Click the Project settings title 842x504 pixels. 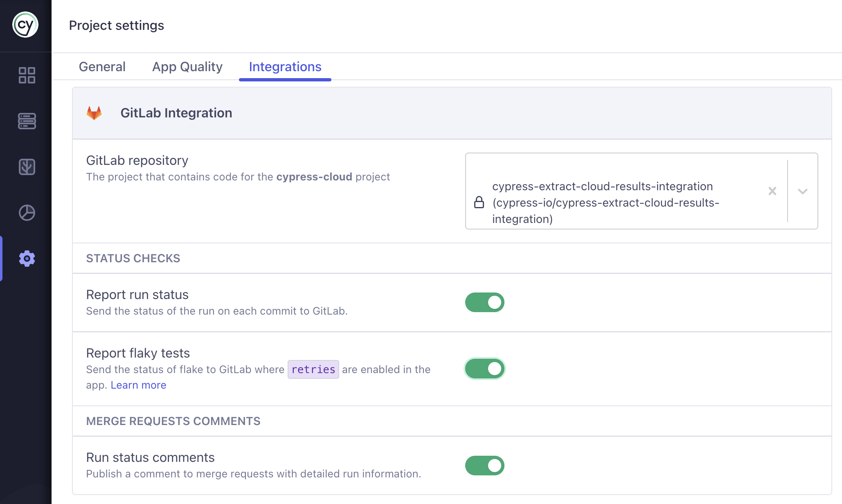(x=117, y=25)
